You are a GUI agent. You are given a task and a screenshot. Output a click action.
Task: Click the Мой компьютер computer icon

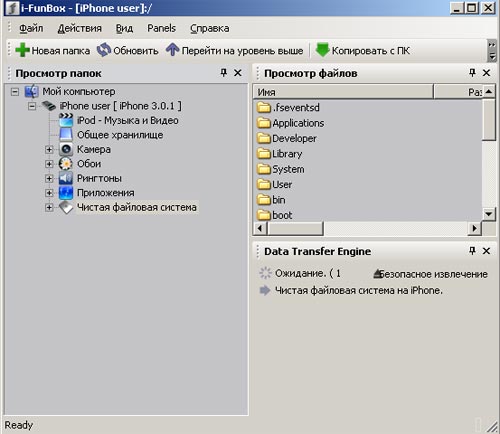pos(32,91)
